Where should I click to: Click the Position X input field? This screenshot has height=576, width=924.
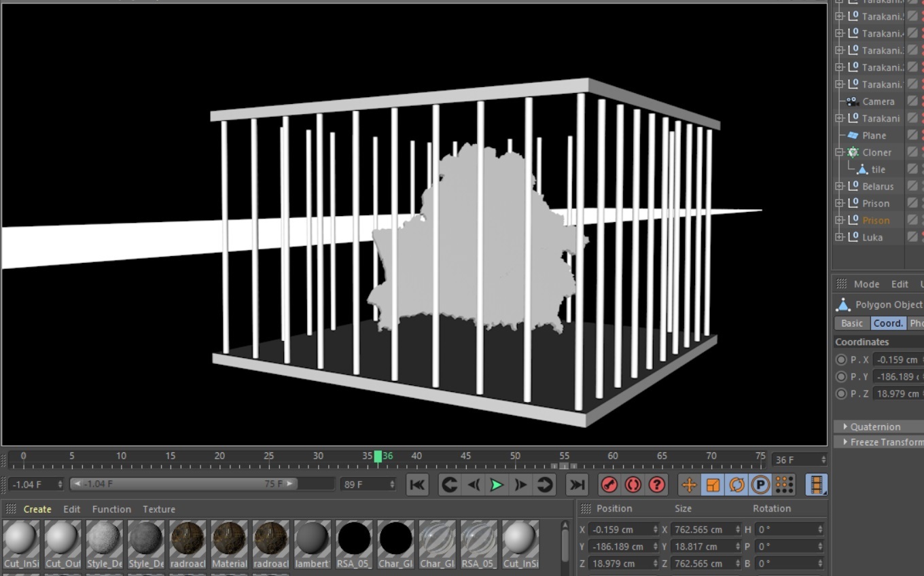[620, 530]
